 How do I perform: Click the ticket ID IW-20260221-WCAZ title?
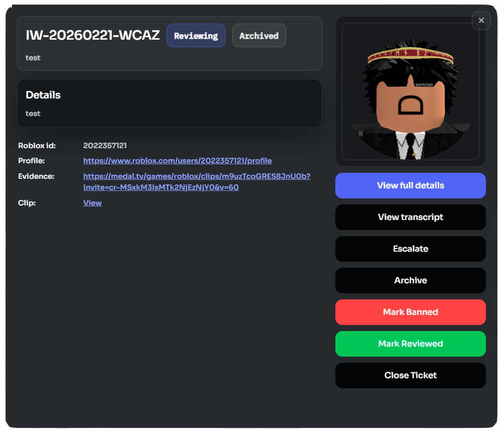pos(92,35)
